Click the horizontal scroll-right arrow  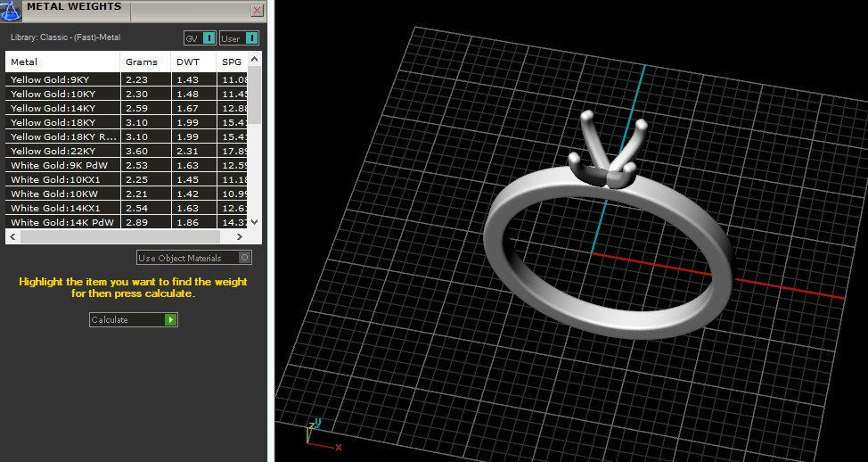point(240,236)
